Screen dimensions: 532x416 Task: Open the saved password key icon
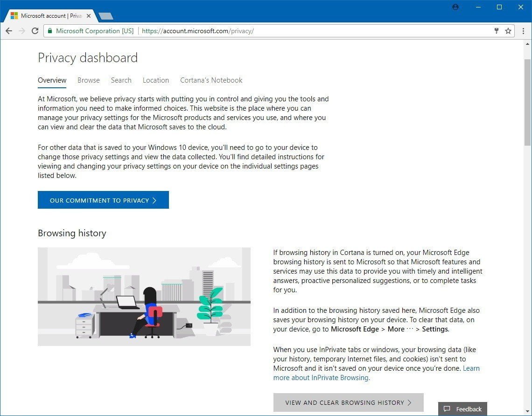497,31
